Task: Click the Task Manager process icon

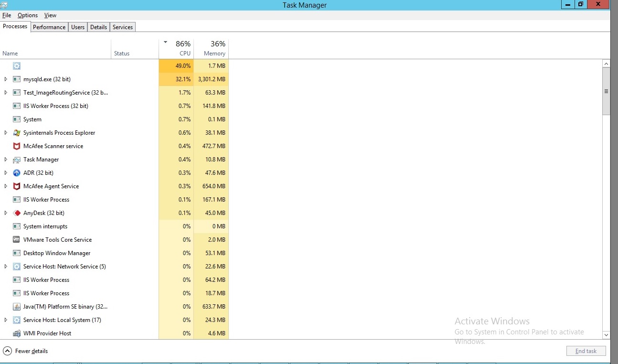Action: (x=17, y=160)
